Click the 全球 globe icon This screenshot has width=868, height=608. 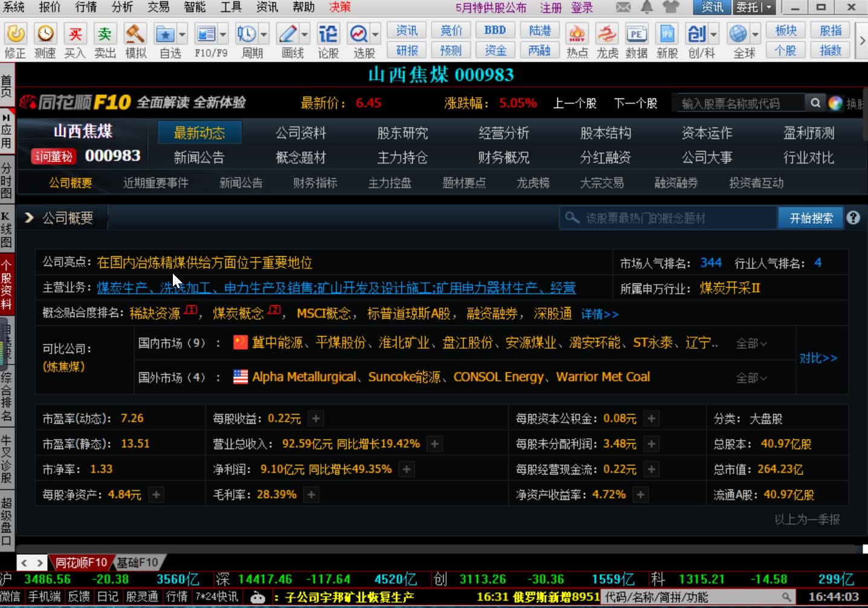click(738, 34)
